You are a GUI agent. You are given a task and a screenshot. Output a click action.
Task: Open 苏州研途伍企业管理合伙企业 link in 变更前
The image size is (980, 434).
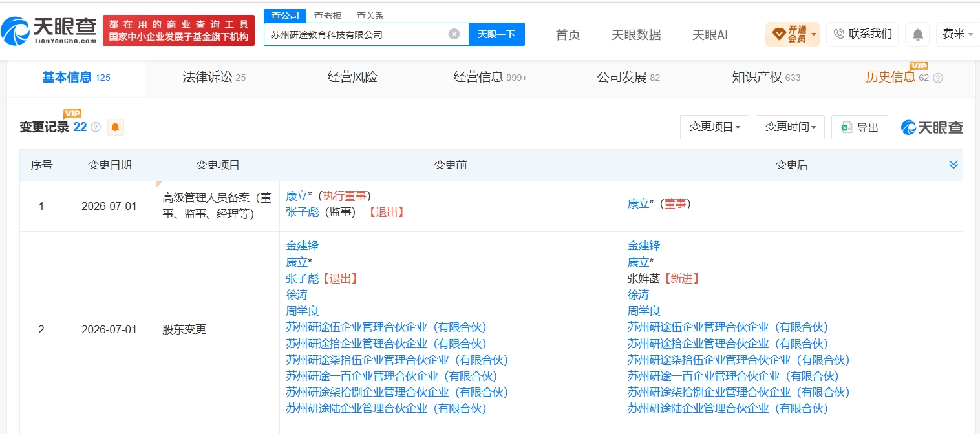(x=386, y=327)
